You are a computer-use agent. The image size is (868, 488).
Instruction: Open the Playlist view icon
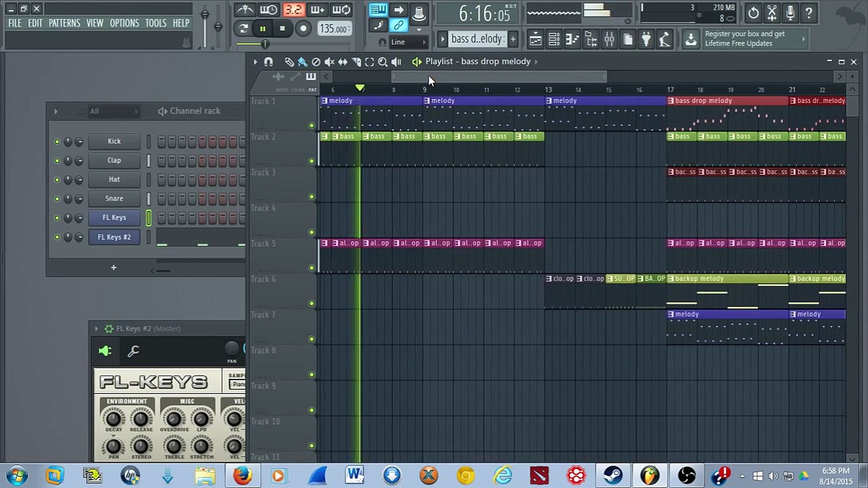[x=536, y=39]
